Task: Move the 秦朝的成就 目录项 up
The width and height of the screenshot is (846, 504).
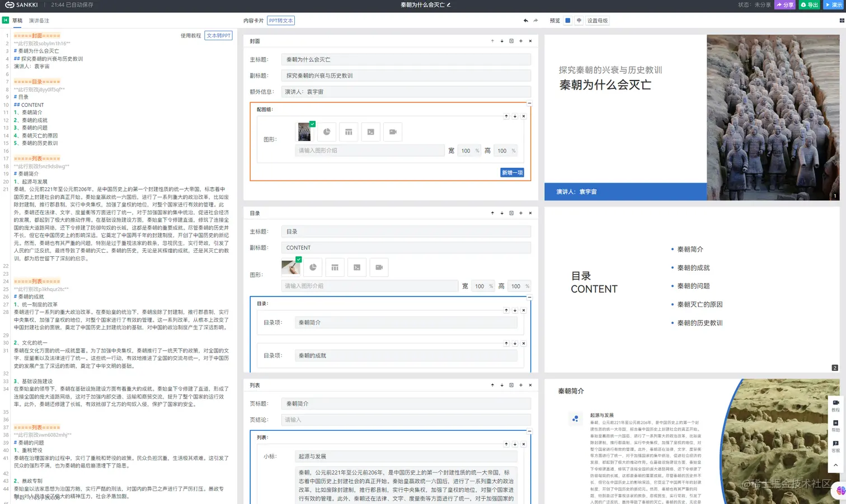Action: click(506, 343)
